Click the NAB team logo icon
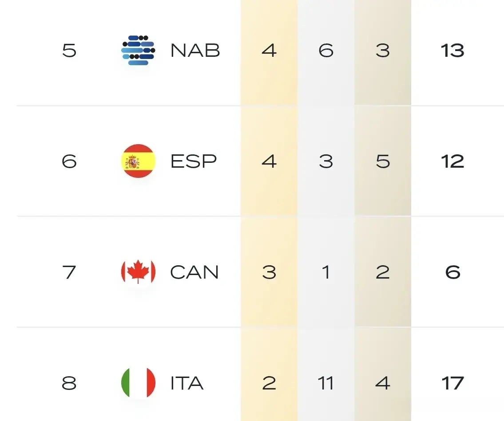The image size is (504, 421). tap(138, 50)
